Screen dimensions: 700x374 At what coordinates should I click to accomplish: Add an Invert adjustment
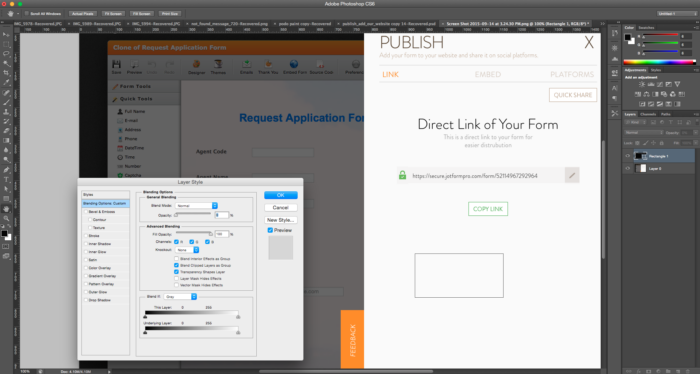tap(642, 104)
